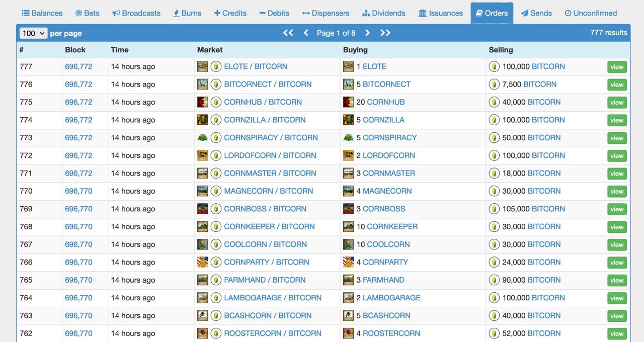Click the LORDOFCORN card icon in Market column
644x342 pixels.
pos(203,155)
